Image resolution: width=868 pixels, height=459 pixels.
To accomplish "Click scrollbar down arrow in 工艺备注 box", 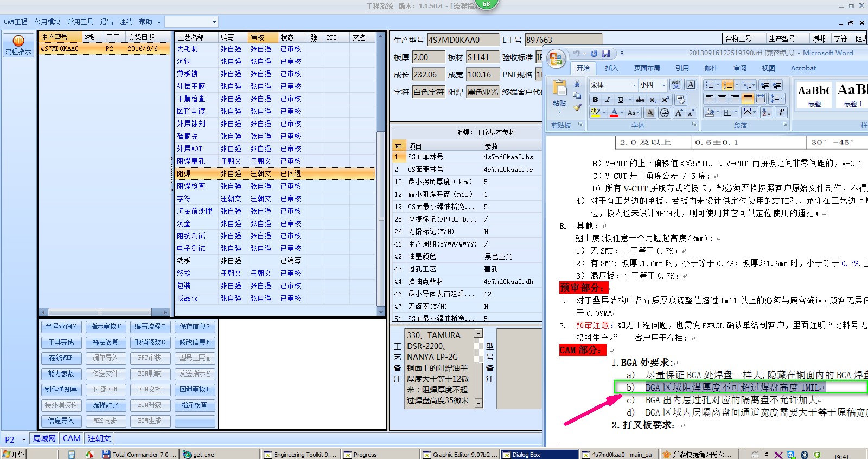I will click(478, 403).
